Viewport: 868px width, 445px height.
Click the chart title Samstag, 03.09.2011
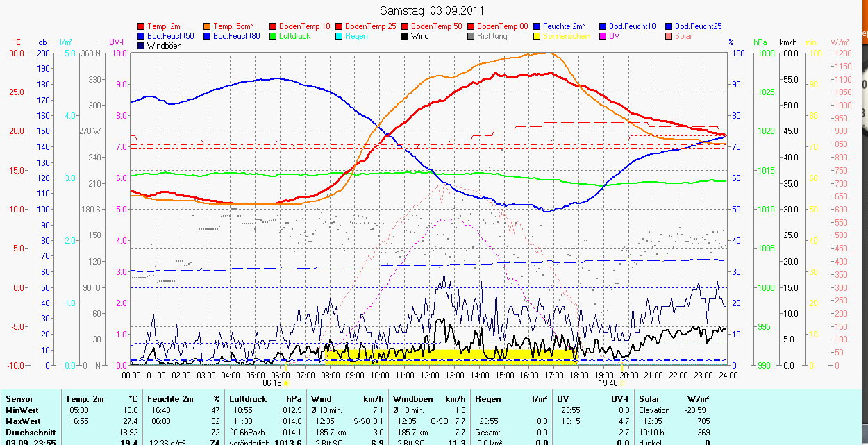[x=433, y=10]
